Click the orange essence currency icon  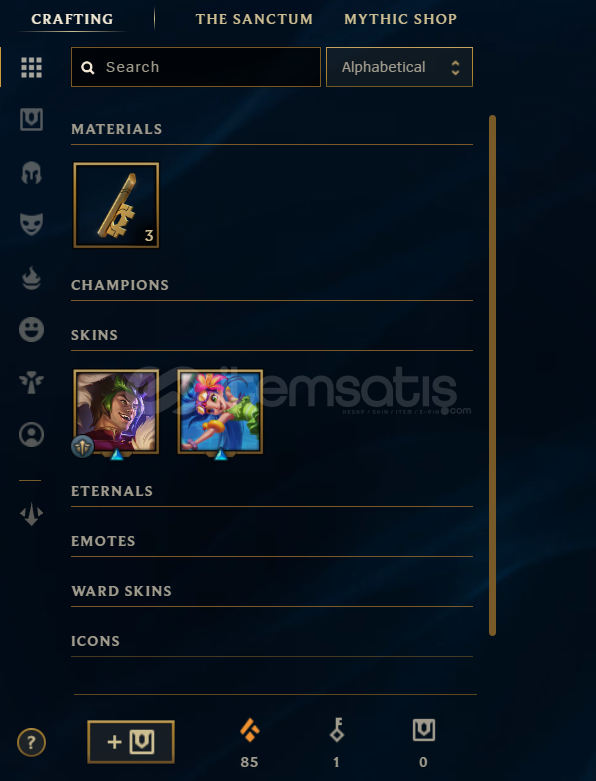tap(249, 731)
